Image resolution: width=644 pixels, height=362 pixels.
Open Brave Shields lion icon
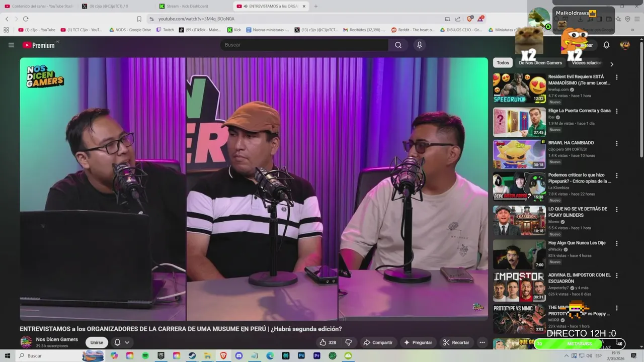click(x=470, y=19)
